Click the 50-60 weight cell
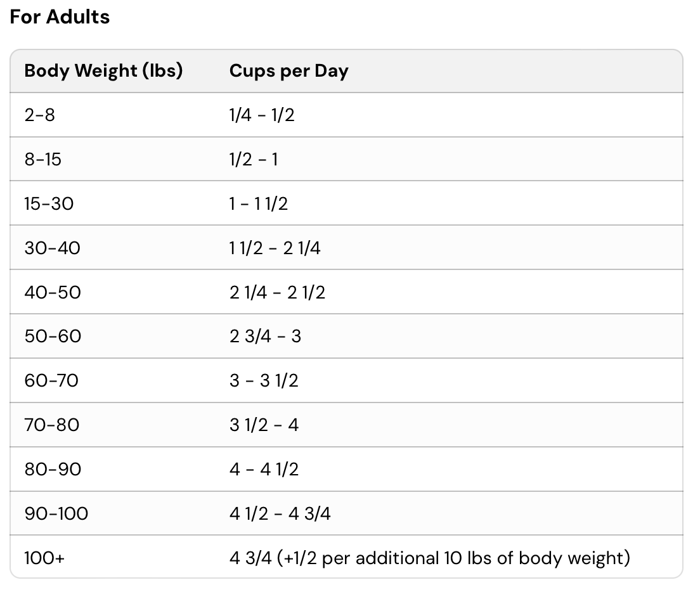This screenshot has width=700, height=592. [x=53, y=336]
